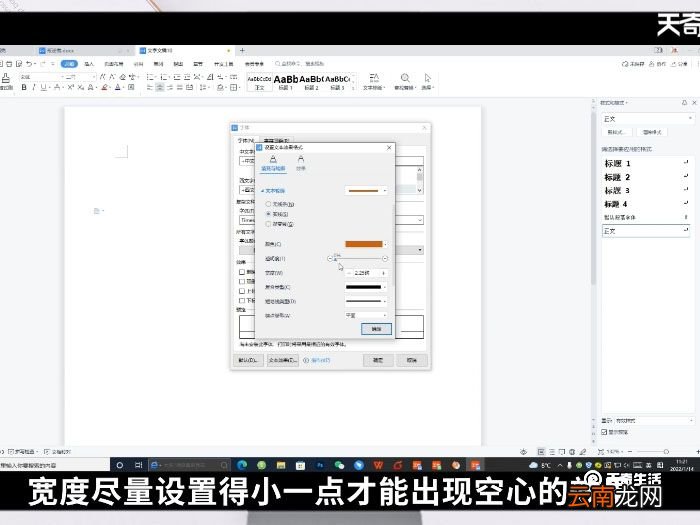
Task: Click the borders grid icon in ribbon
Action: pos(233,88)
